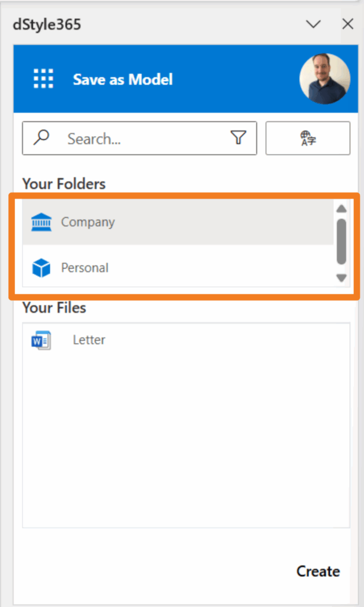Click the folders list scrollbar thumb
Viewport: 364px width, 607px height.
click(341, 242)
